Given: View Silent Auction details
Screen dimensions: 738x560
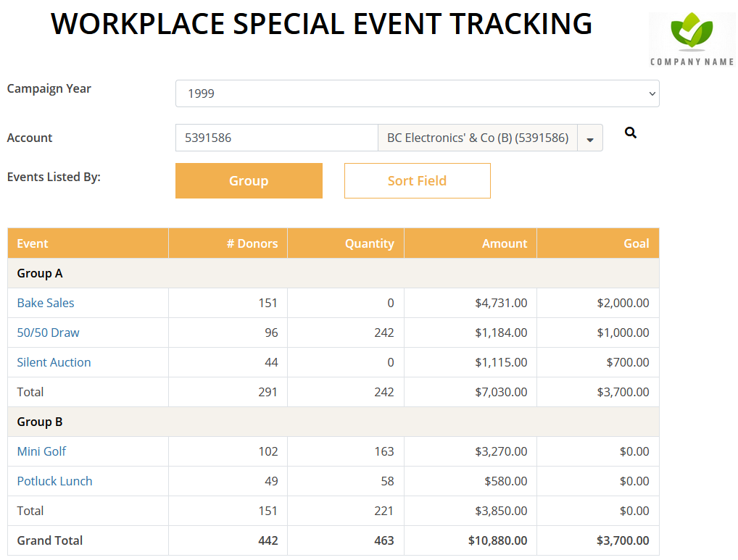Looking at the screenshot, I should [x=54, y=362].
